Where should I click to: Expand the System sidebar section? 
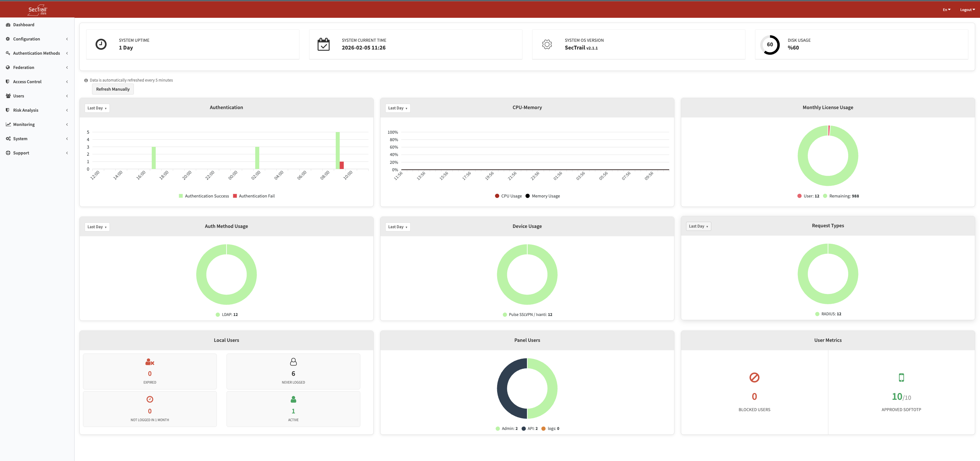click(67, 138)
